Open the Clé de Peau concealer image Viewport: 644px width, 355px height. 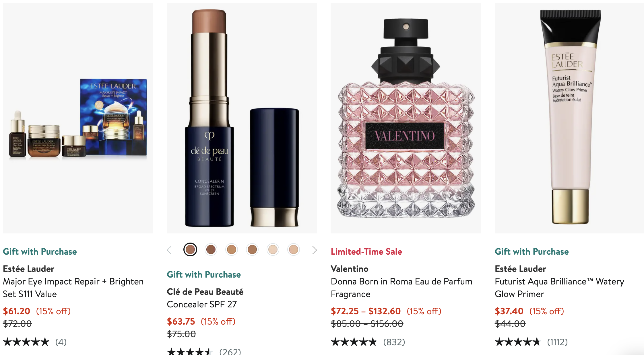(242, 118)
